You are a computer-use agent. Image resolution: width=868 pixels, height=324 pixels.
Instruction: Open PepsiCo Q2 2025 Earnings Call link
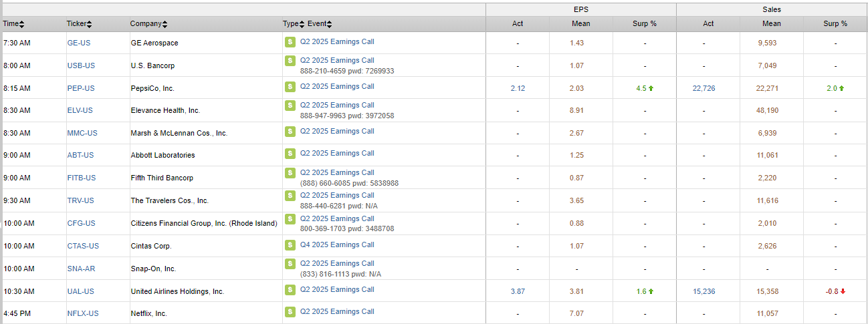coord(337,87)
